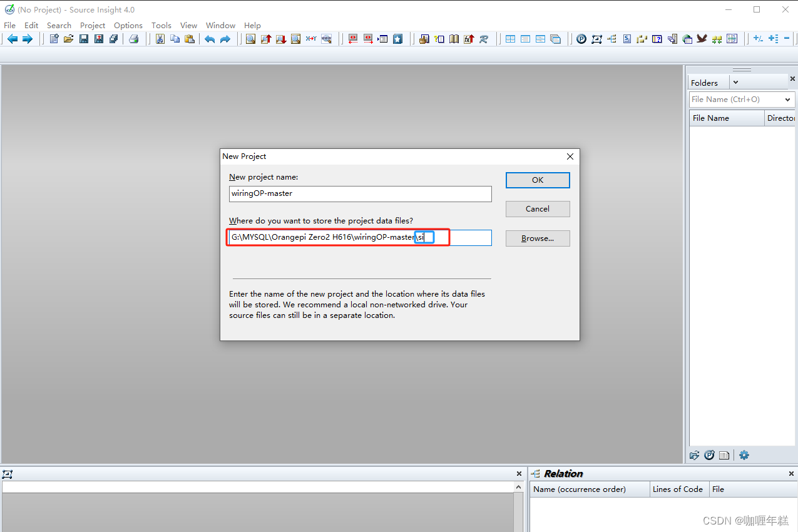Expand the panel tab chevron beside Folders
798x532 pixels.
(x=735, y=83)
